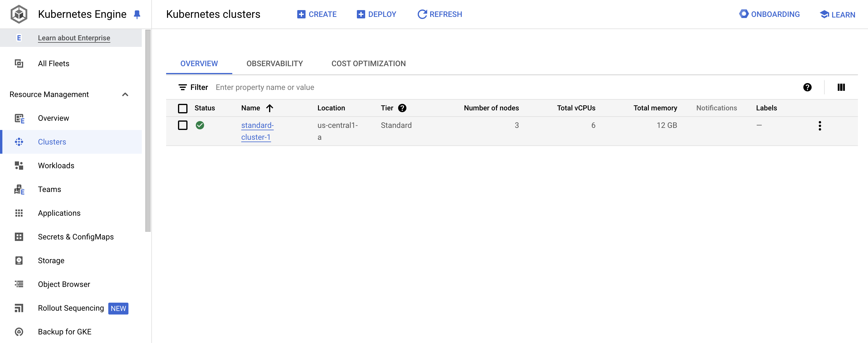Collapse the Resource Management section
This screenshot has width=868, height=343.
(125, 94)
